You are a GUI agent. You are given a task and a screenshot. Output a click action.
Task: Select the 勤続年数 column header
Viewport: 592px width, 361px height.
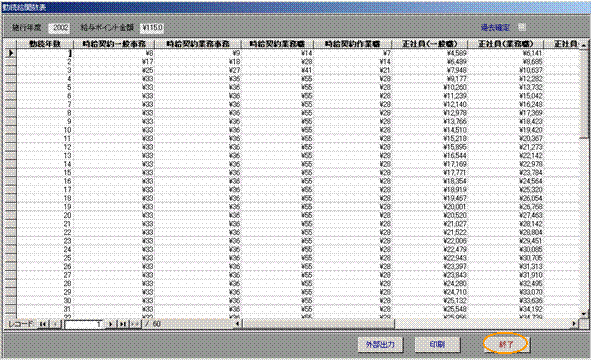click(x=45, y=44)
